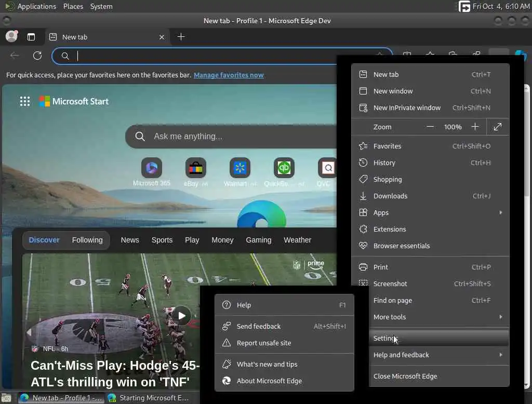
Task: Switch to the Play tab
Action: (192, 240)
